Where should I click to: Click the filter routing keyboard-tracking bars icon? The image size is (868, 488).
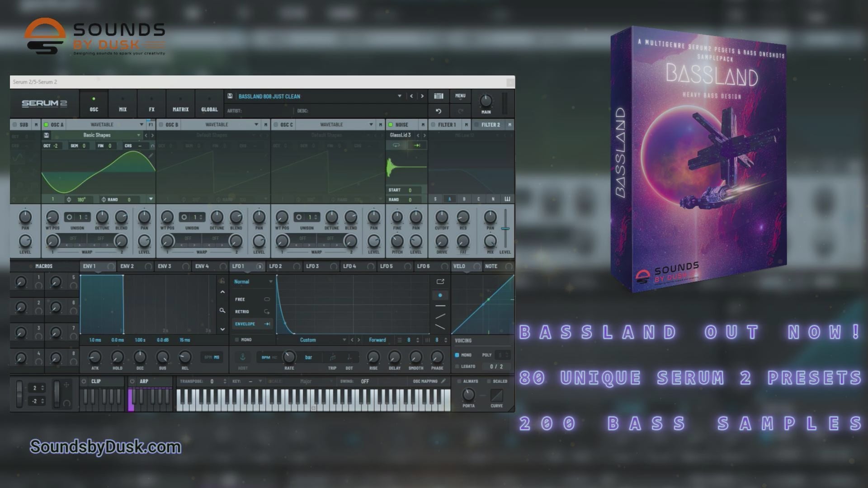point(507,199)
